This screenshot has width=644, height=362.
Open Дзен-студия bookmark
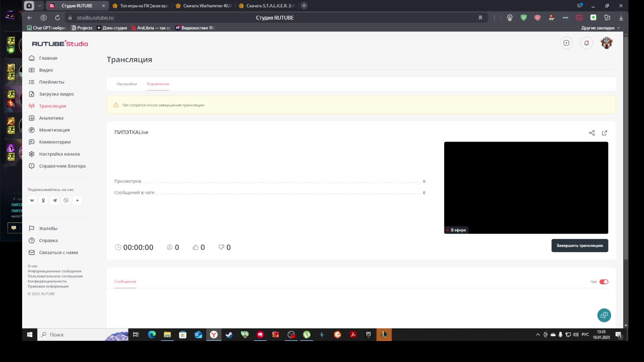coord(112,28)
